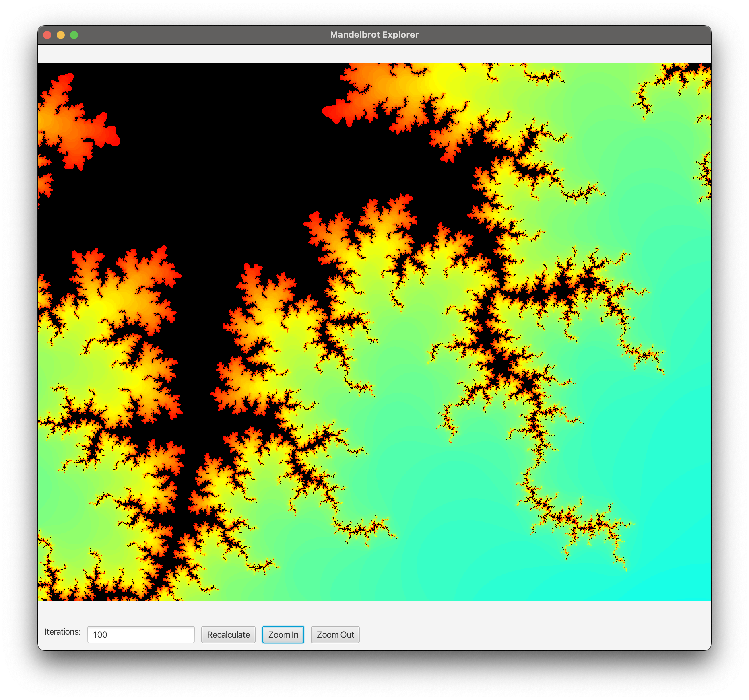Maximize window using the green button
This screenshot has width=749, height=700.
click(74, 35)
